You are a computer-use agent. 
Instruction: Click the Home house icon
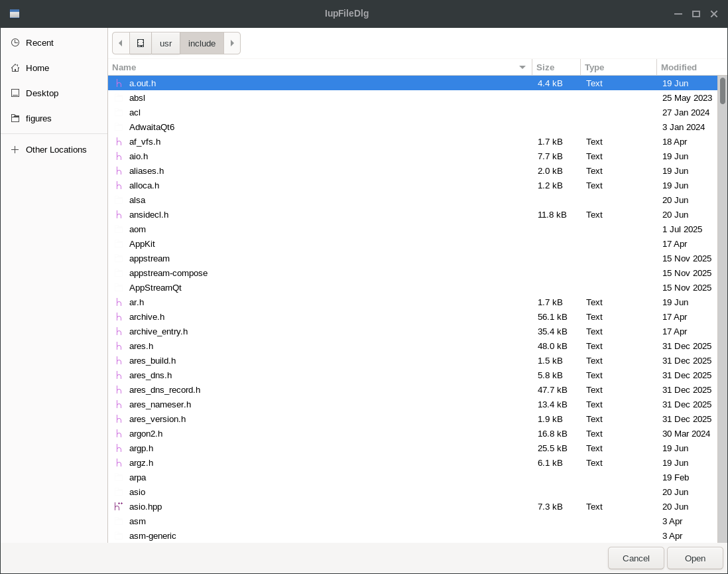(x=15, y=68)
